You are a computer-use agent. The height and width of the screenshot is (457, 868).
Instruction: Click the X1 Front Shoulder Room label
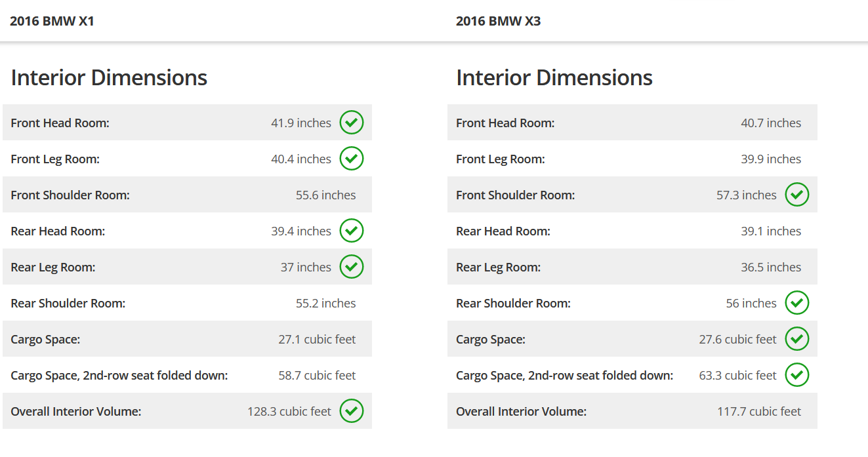(70, 195)
